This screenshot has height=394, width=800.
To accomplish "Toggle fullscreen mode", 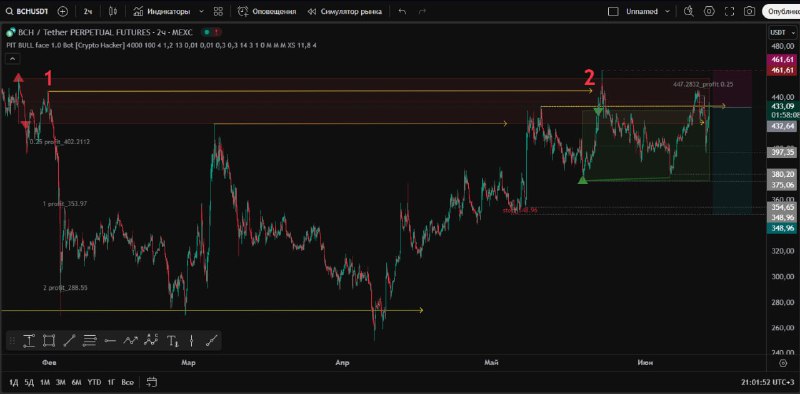I will 729,11.
